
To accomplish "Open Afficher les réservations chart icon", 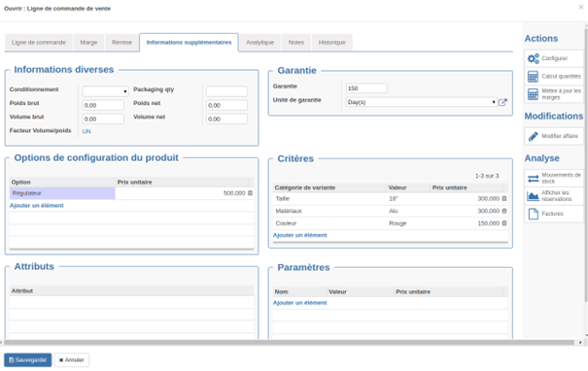I will (533, 196).
